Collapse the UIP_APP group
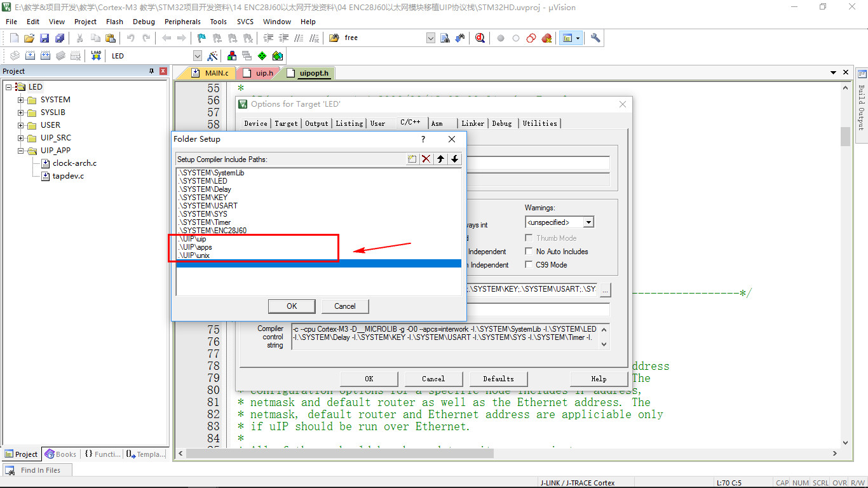Image resolution: width=868 pixels, height=488 pixels. click(x=20, y=151)
